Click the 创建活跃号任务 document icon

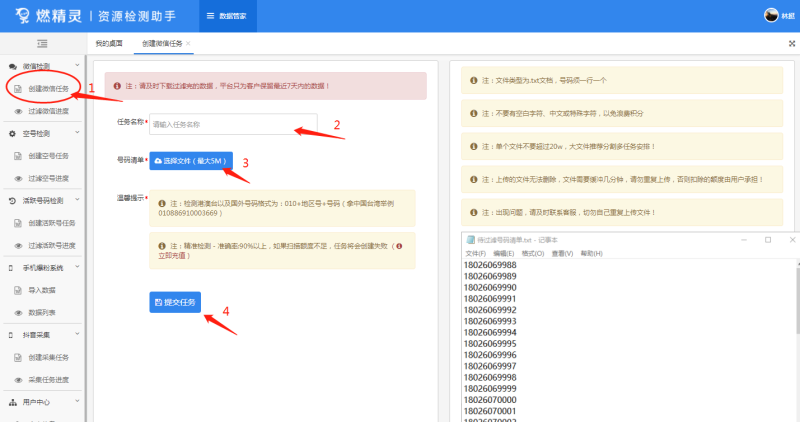click(x=18, y=223)
